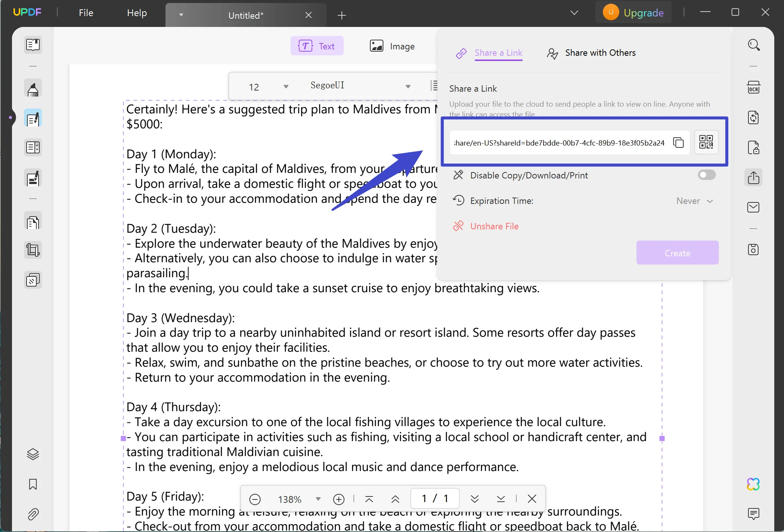
Task: Open the bookmarks panel
Action: point(33,484)
